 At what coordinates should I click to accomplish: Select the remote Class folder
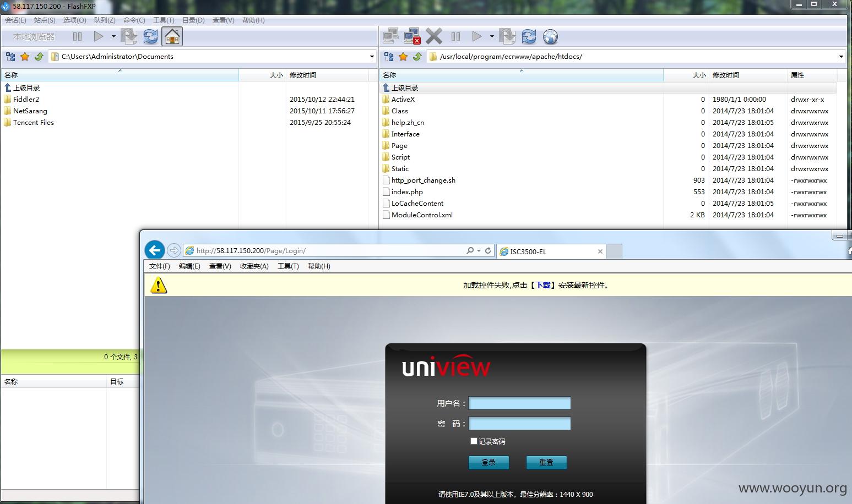[x=400, y=111]
